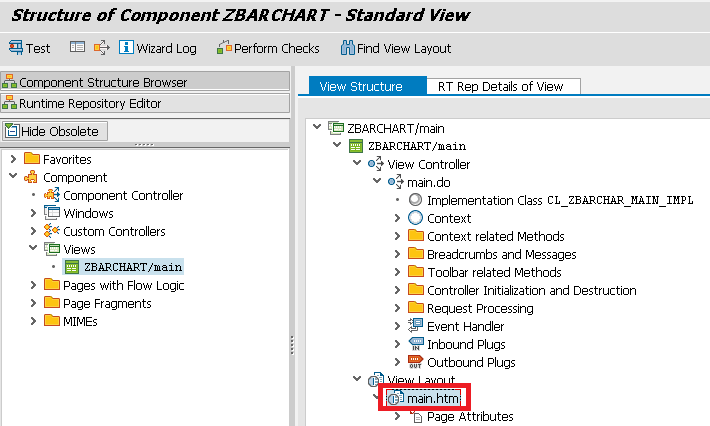Expand Pages with Flow Logic
This screenshot has width=710, height=426.
[33, 285]
